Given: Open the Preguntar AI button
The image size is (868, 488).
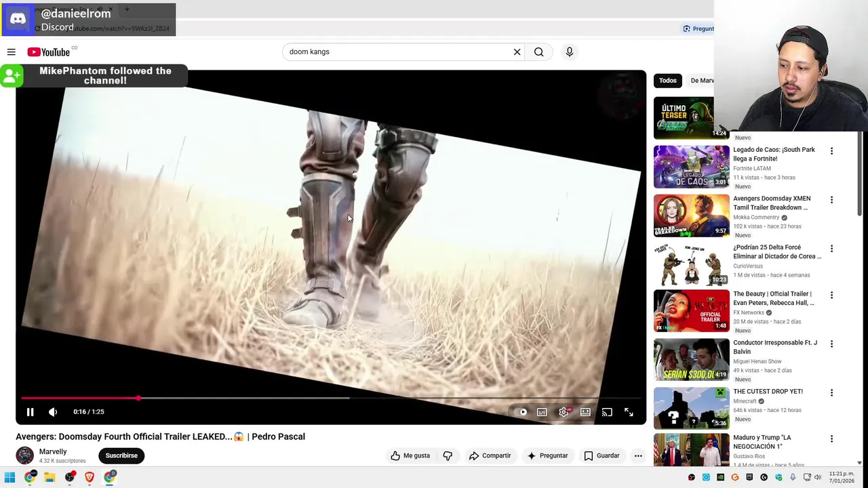Looking at the screenshot, I should pos(547,455).
